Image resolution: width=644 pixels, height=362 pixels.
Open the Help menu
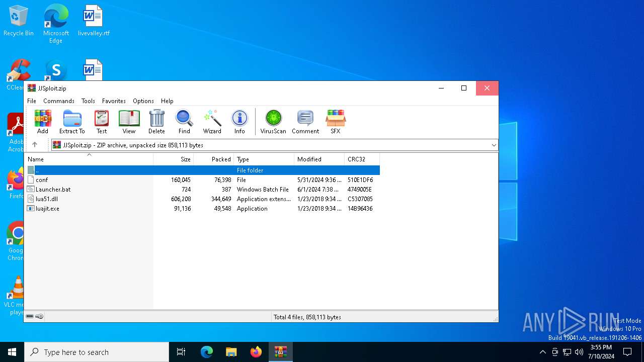point(167,101)
